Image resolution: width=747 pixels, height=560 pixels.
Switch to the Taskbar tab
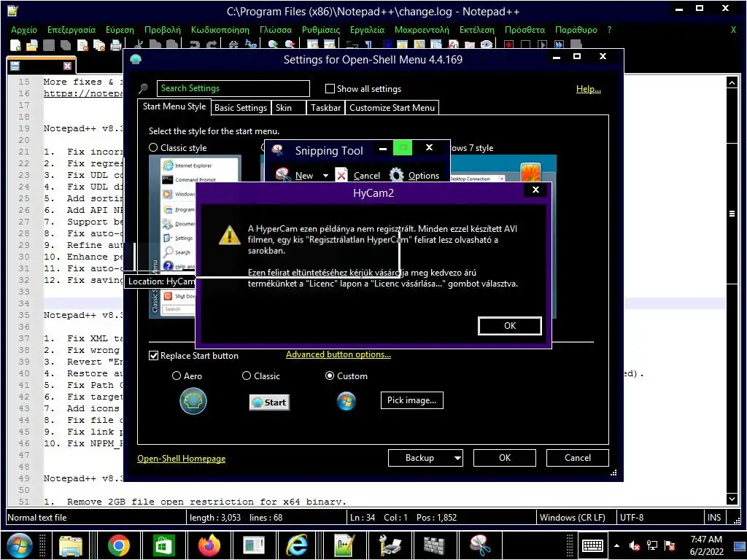(x=326, y=108)
